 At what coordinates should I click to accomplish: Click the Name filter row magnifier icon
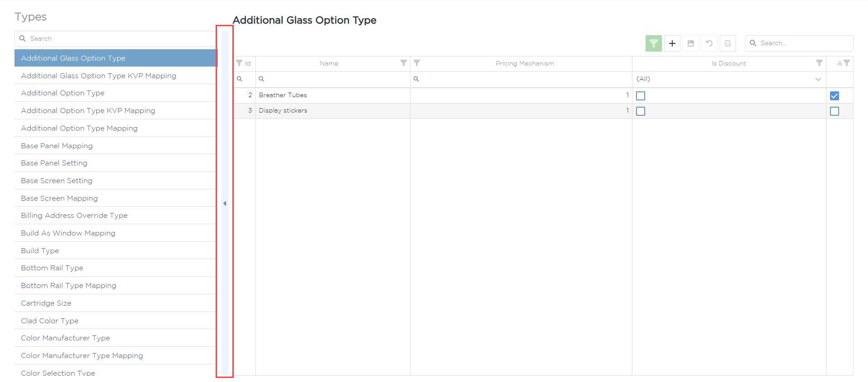(261, 79)
